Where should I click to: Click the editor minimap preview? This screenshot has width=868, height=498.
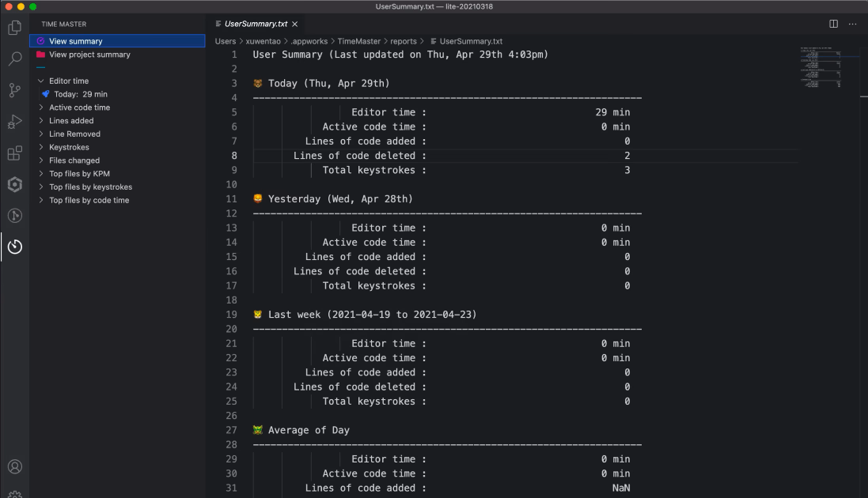pos(822,67)
